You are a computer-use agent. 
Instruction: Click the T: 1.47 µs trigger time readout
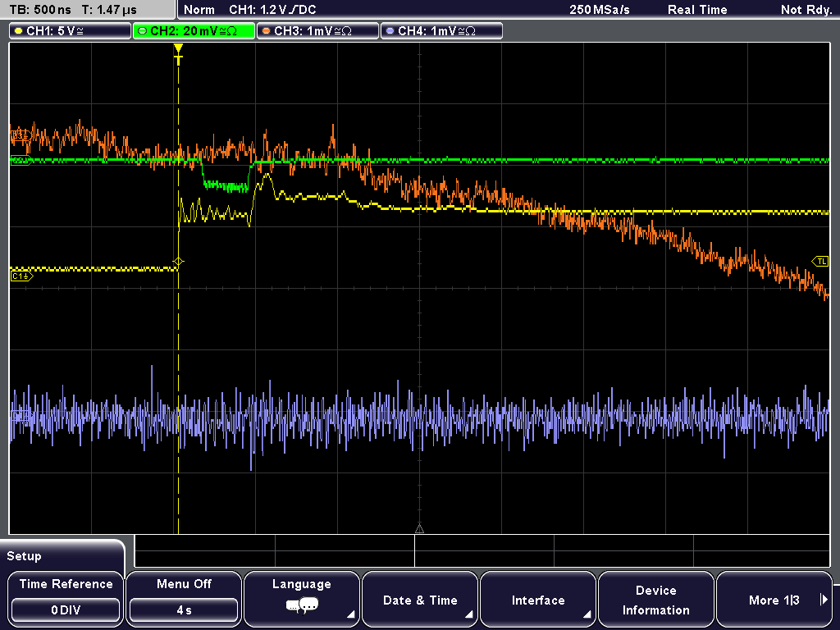[x=109, y=10]
